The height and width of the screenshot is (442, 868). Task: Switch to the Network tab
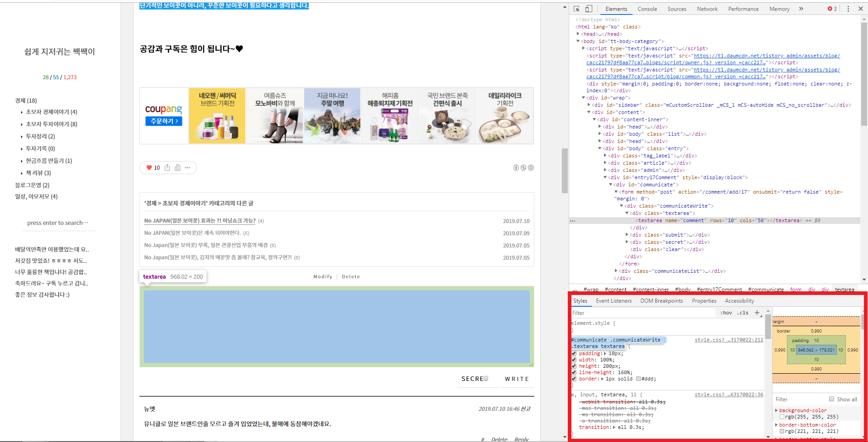click(x=707, y=9)
